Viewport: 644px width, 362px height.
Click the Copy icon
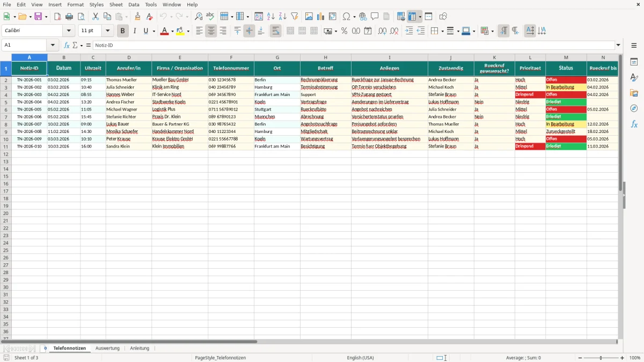[x=107, y=17]
